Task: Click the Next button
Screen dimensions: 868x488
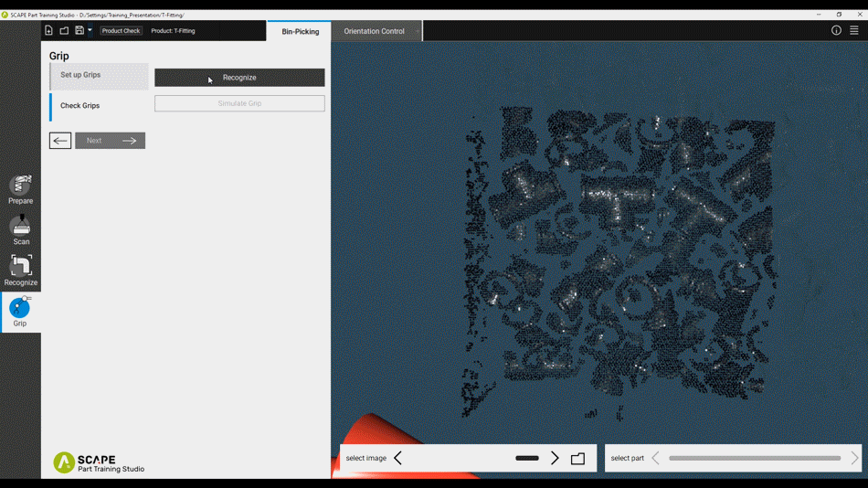Action: (111, 141)
